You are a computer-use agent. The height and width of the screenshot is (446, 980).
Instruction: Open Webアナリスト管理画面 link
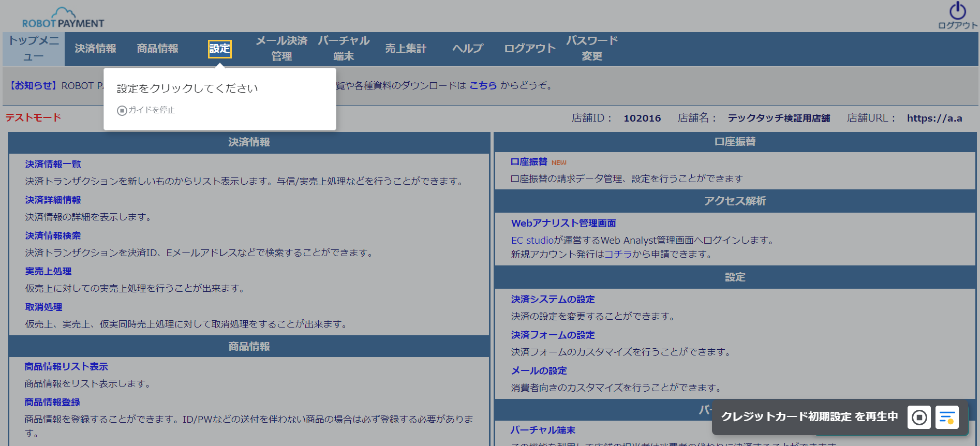click(563, 224)
